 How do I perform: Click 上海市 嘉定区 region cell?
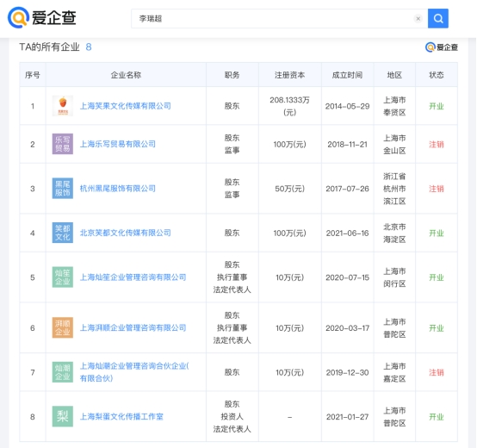394,372
